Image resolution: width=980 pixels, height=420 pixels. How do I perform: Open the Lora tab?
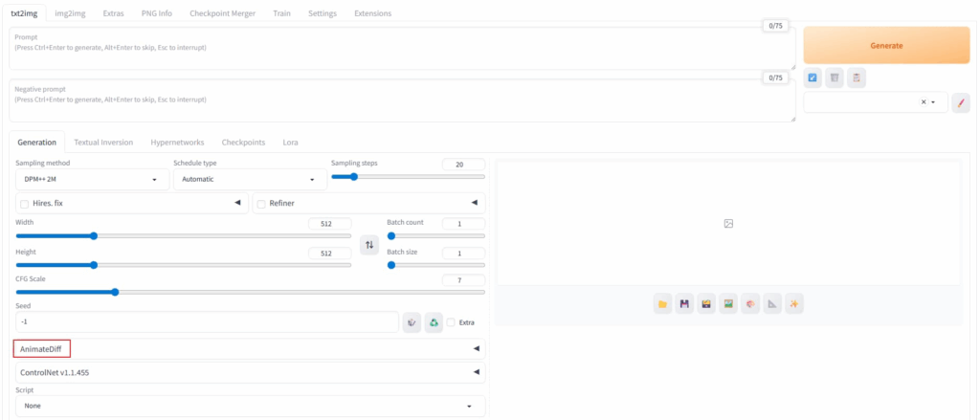pyautogui.click(x=290, y=143)
